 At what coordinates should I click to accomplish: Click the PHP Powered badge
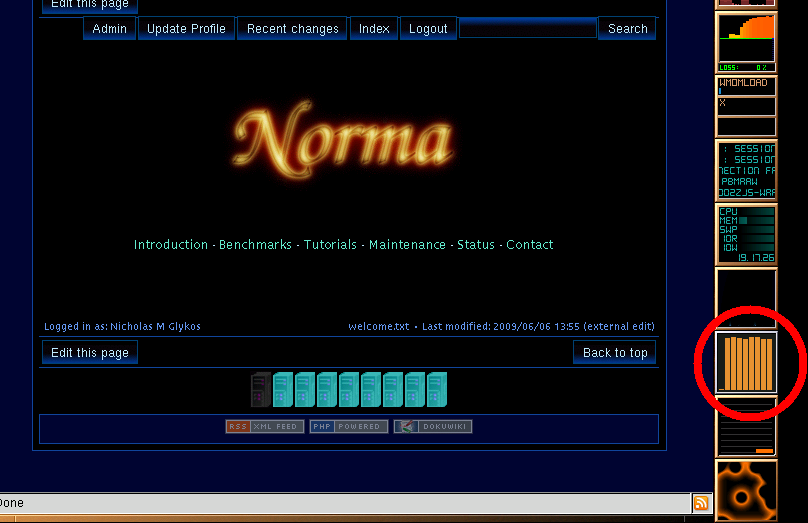(x=348, y=427)
